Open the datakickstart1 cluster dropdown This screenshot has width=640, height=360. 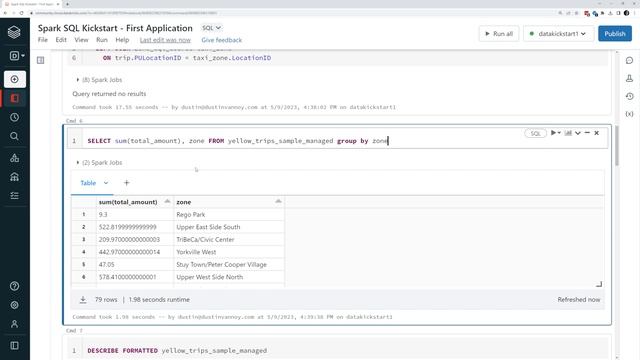[x=558, y=33]
